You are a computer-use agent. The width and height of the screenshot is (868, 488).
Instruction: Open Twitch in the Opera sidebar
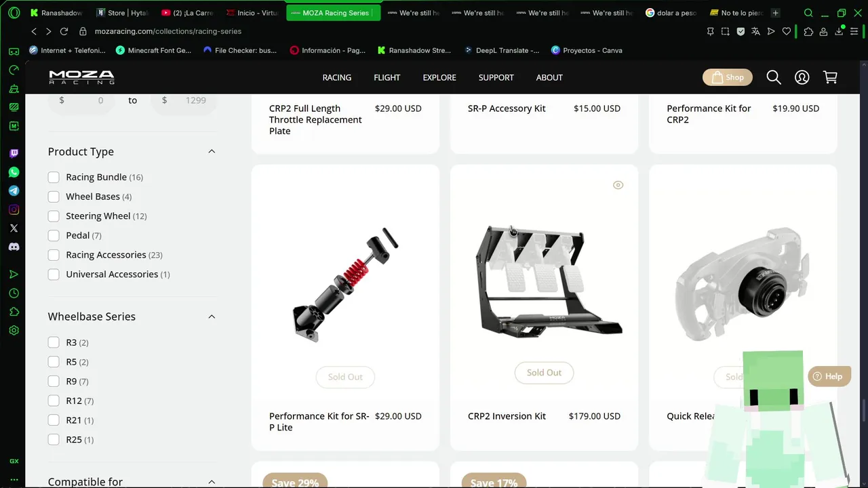pos(14,153)
